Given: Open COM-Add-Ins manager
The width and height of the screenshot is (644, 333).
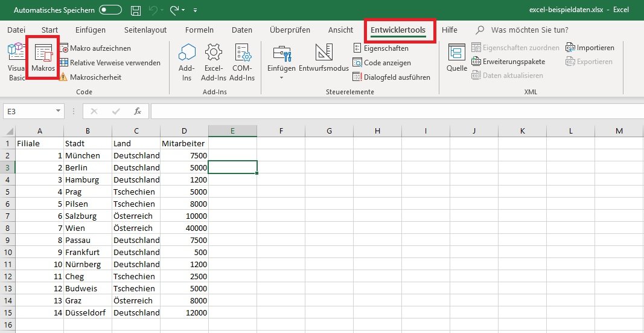Looking at the screenshot, I should point(242,54).
